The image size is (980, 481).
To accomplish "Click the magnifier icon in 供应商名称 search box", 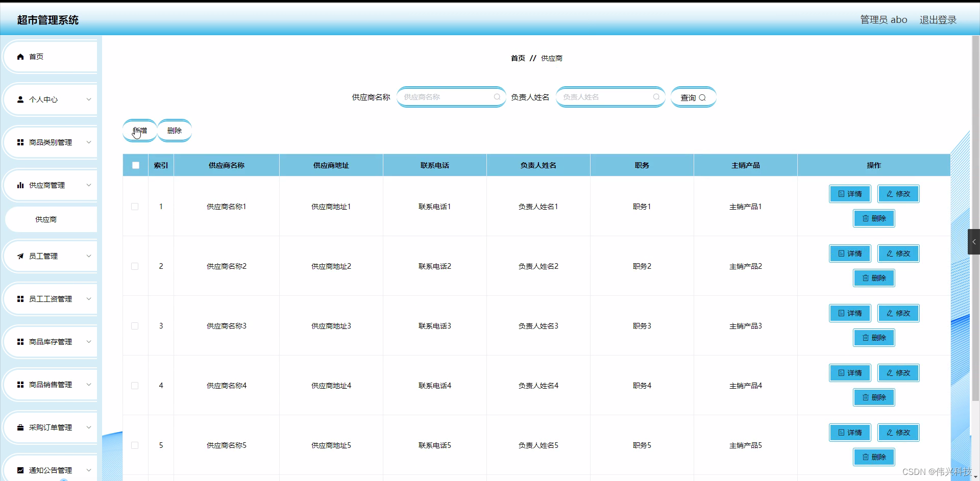I will point(497,97).
